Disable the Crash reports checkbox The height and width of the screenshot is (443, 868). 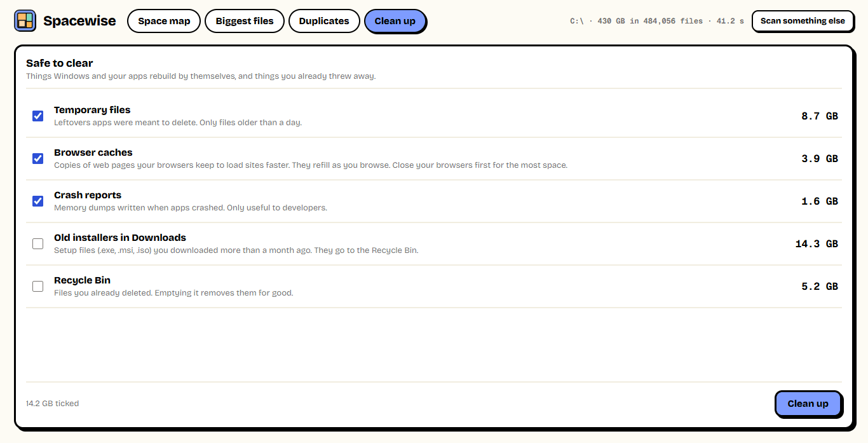pos(38,201)
